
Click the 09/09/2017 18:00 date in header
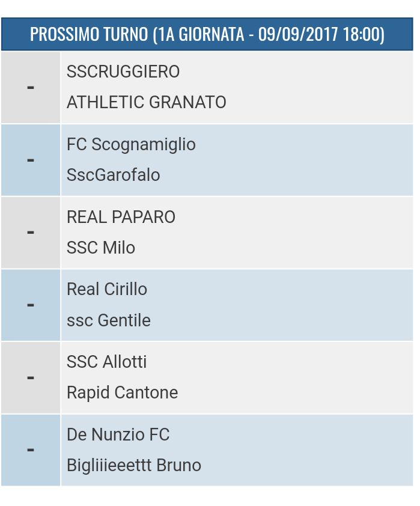pos(321,34)
